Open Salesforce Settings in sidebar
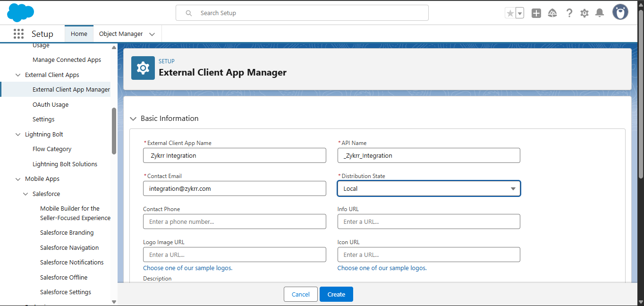644x306 pixels. pos(66,292)
